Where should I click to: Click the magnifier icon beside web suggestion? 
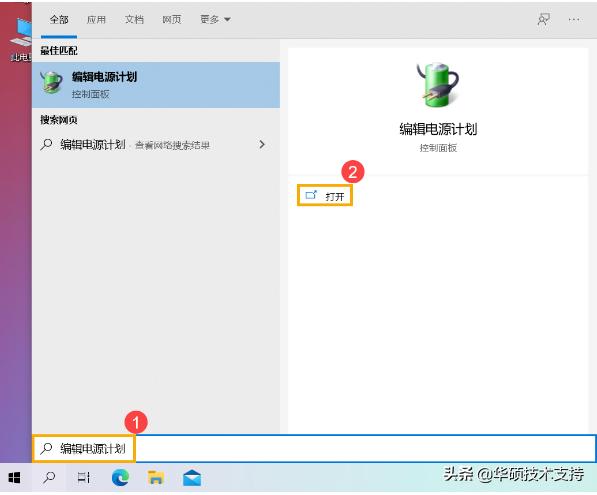click(x=46, y=145)
